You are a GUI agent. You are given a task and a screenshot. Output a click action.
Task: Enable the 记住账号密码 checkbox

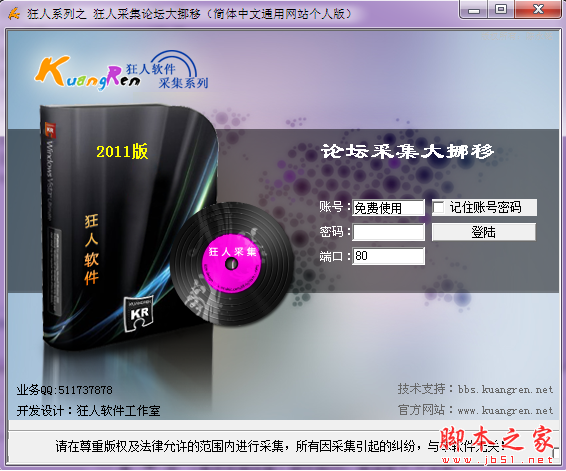coord(438,208)
